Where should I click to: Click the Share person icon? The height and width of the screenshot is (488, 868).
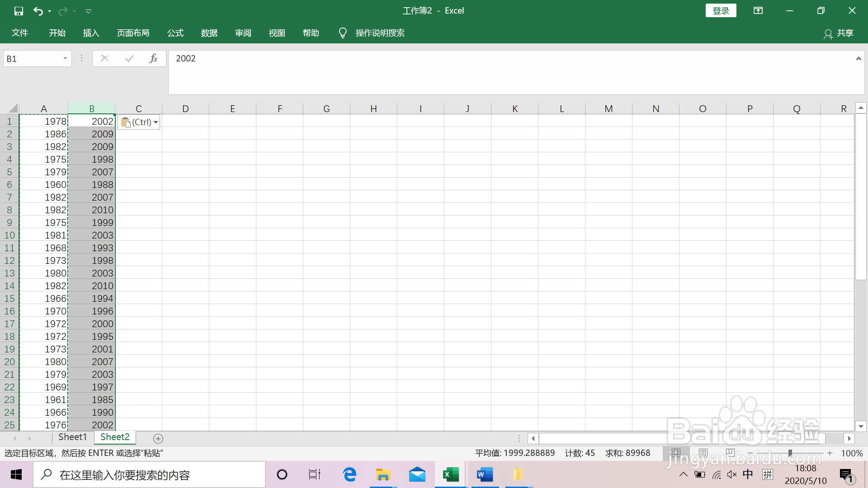[828, 33]
